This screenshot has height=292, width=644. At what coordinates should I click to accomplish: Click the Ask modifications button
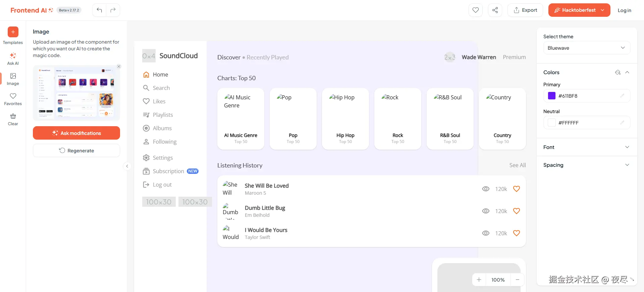[x=76, y=133]
